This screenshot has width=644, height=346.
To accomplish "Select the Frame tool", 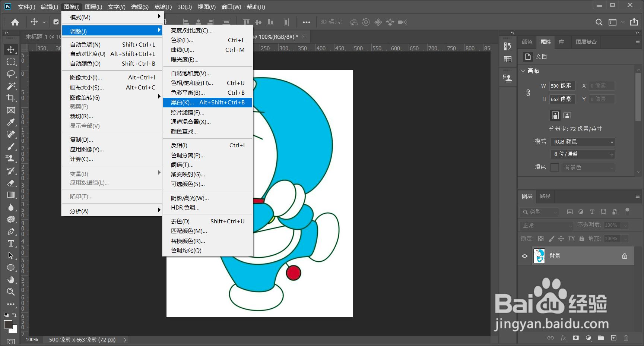I will [x=11, y=110].
